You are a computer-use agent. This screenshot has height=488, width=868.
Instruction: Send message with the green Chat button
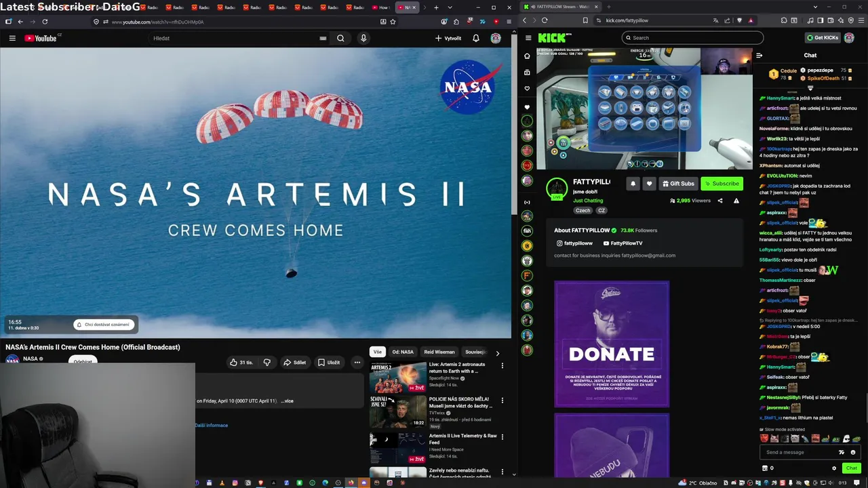coord(852,468)
